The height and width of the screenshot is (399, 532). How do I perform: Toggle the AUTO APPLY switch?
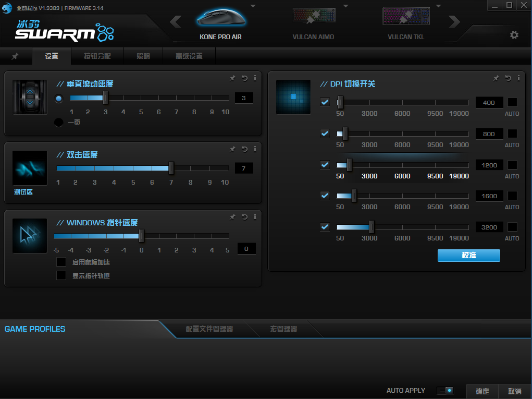(x=445, y=391)
